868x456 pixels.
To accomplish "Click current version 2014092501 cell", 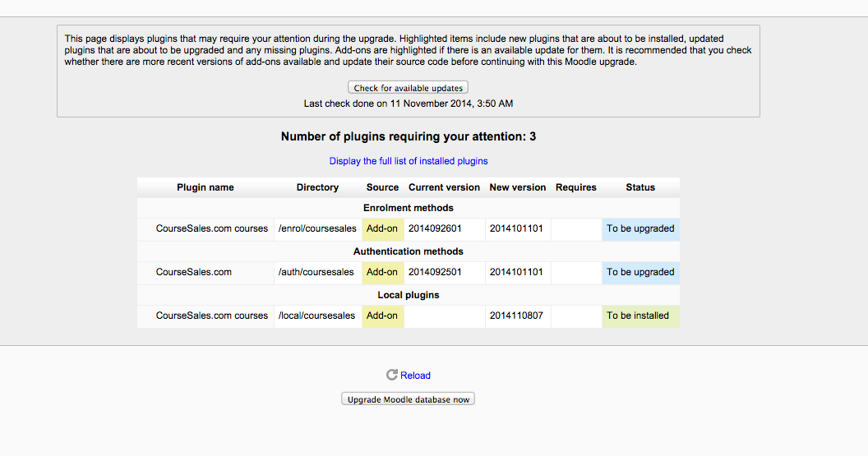I will (x=437, y=272).
